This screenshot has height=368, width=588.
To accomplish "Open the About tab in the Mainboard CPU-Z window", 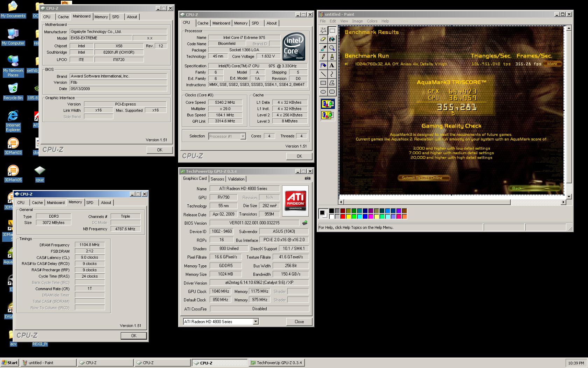I will coord(132,17).
